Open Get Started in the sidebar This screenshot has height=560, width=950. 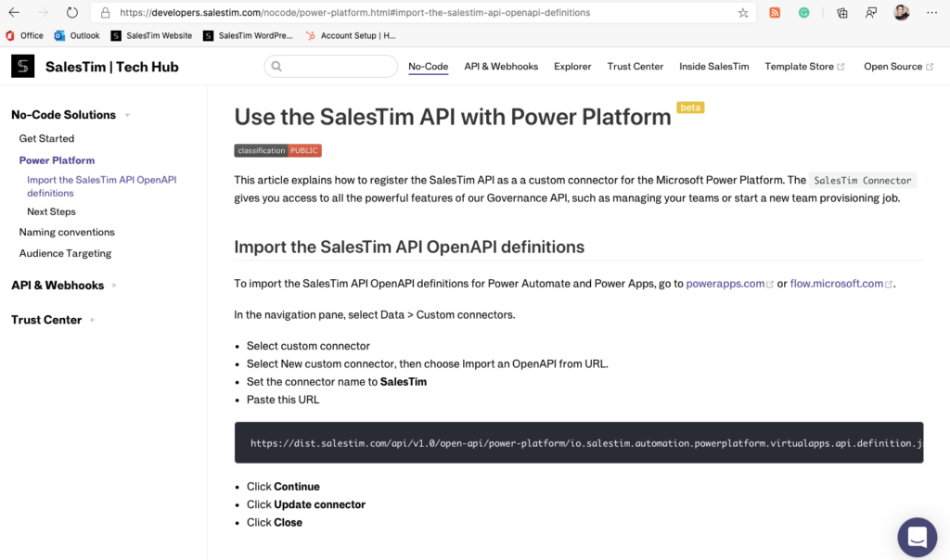(46, 139)
